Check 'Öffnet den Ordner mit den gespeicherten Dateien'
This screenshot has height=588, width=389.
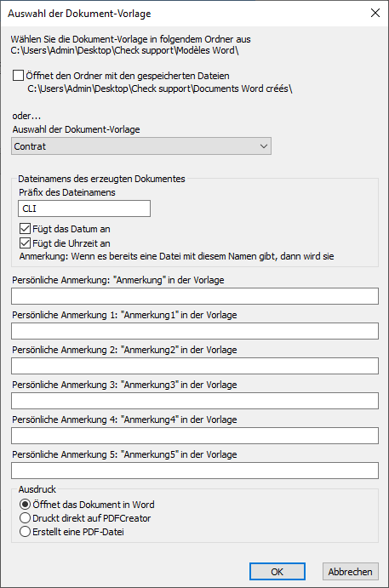19,76
